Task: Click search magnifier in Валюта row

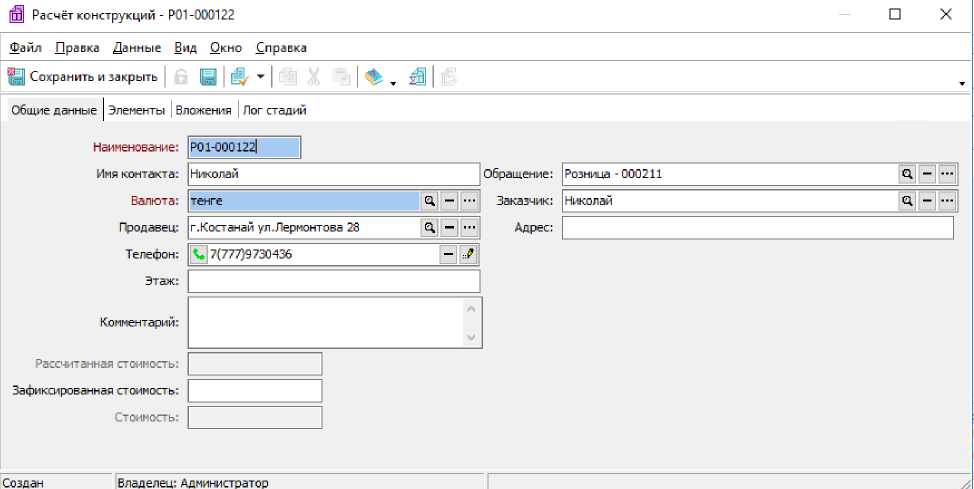Action: point(429,201)
